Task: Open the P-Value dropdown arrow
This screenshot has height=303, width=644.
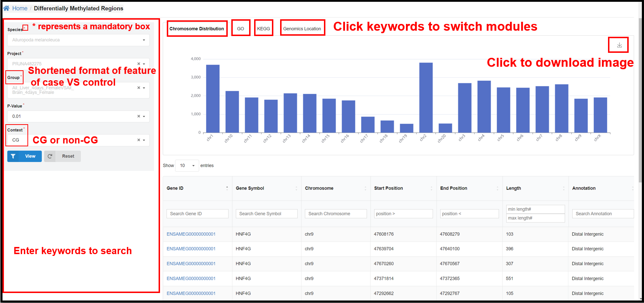Action: tap(144, 116)
